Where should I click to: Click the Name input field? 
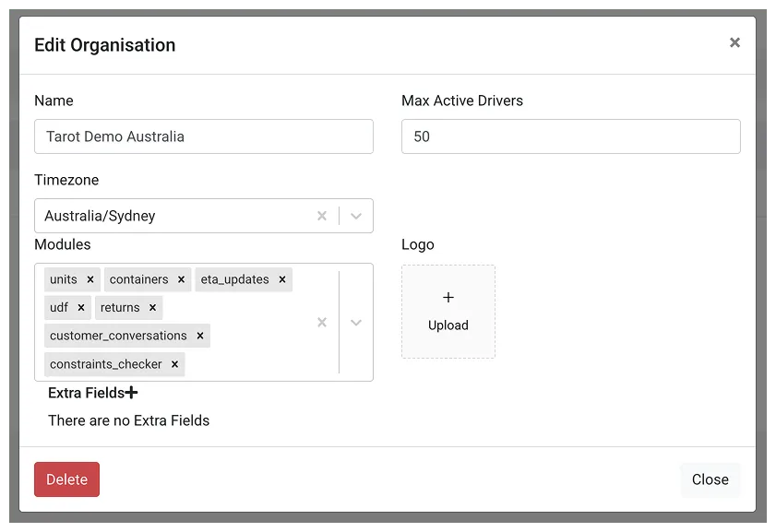204,136
